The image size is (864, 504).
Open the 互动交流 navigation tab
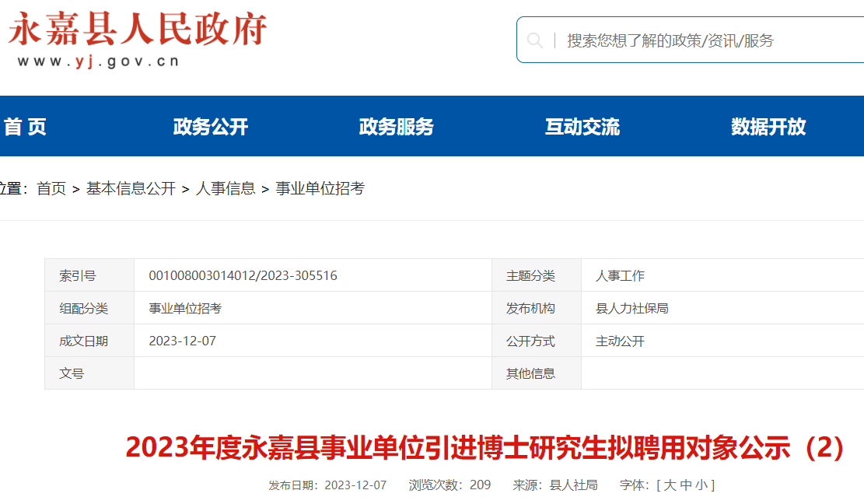[582, 127]
